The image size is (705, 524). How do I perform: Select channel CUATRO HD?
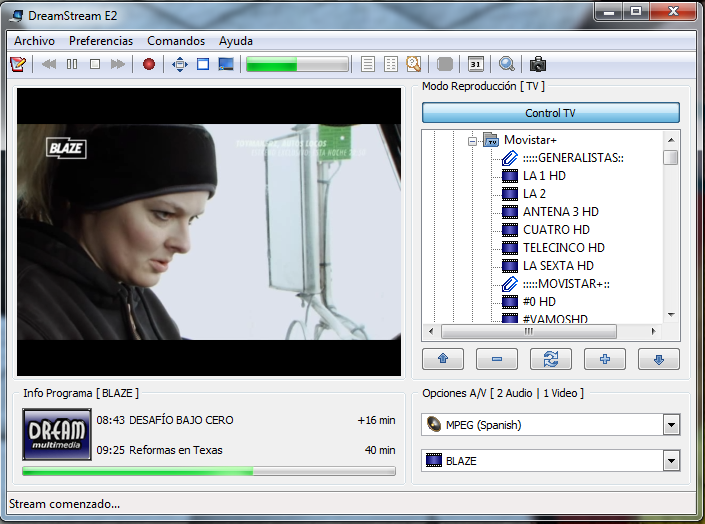pos(556,230)
